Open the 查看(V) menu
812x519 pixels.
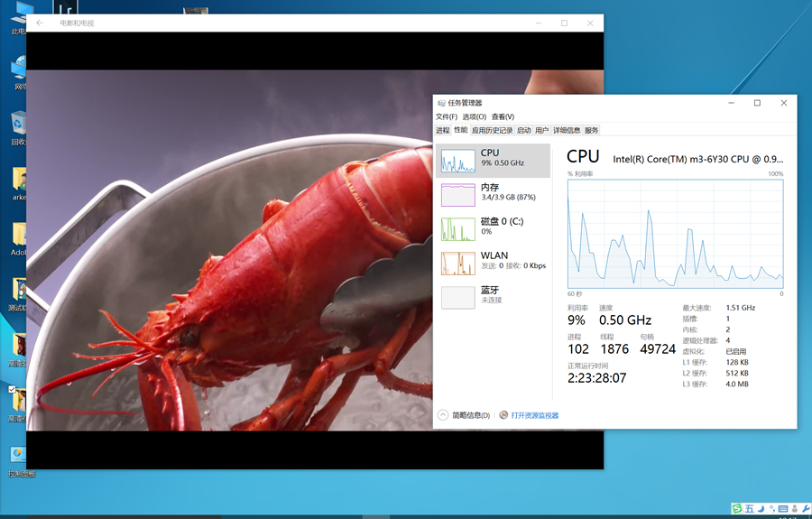click(503, 116)
